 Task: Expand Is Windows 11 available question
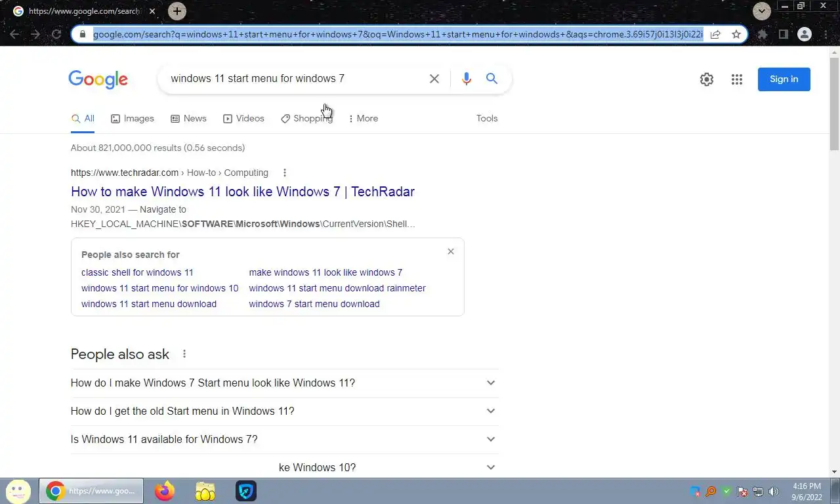point(284,440)
